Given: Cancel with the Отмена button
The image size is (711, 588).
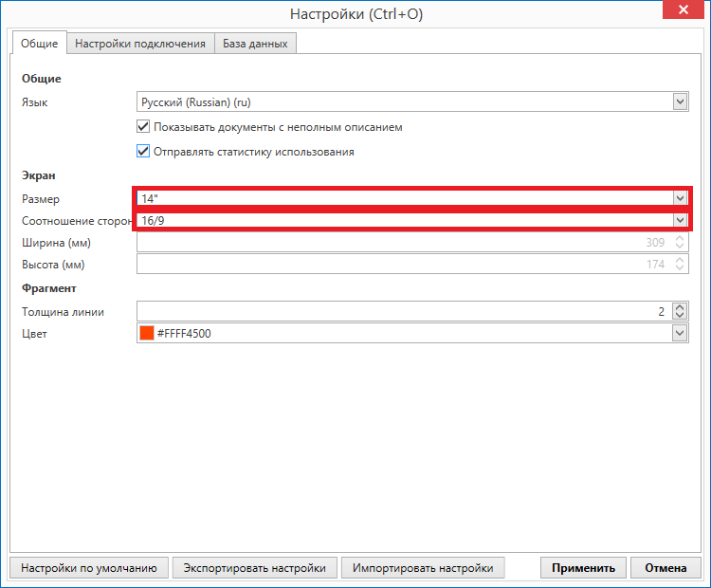Looking at the screenshot, I should point(665,567).
